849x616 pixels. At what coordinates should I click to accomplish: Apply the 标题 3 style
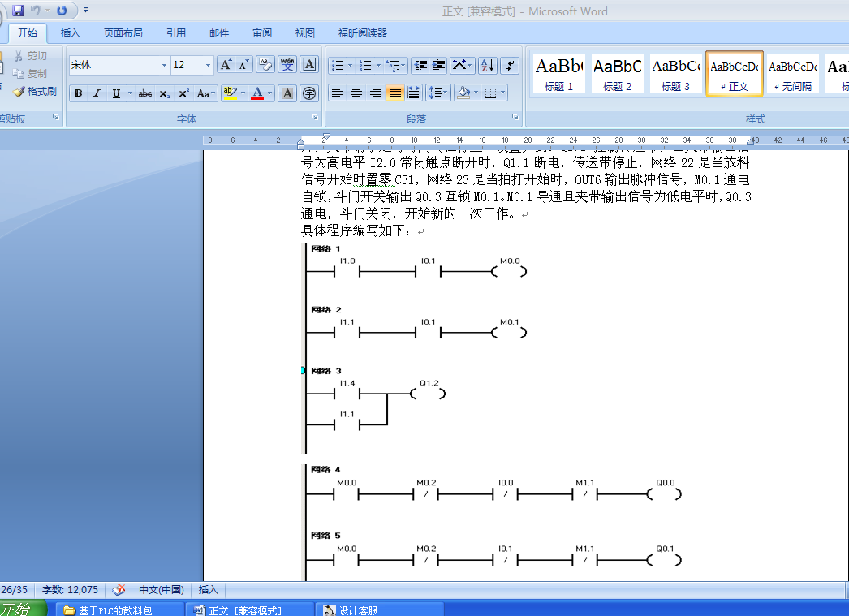tap(676, 73)
